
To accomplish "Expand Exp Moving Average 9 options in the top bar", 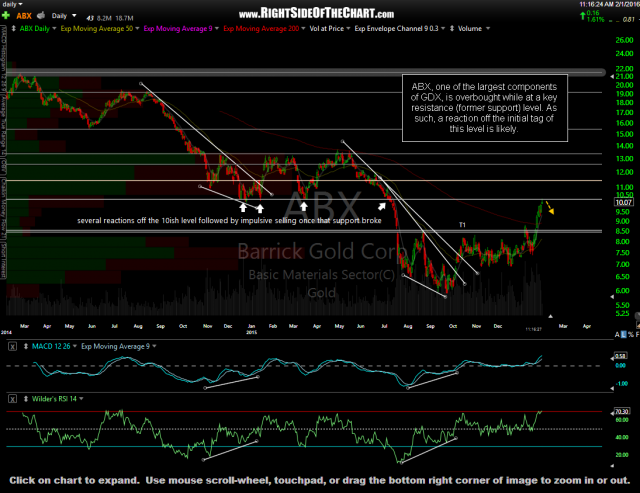I will [217, 29].
